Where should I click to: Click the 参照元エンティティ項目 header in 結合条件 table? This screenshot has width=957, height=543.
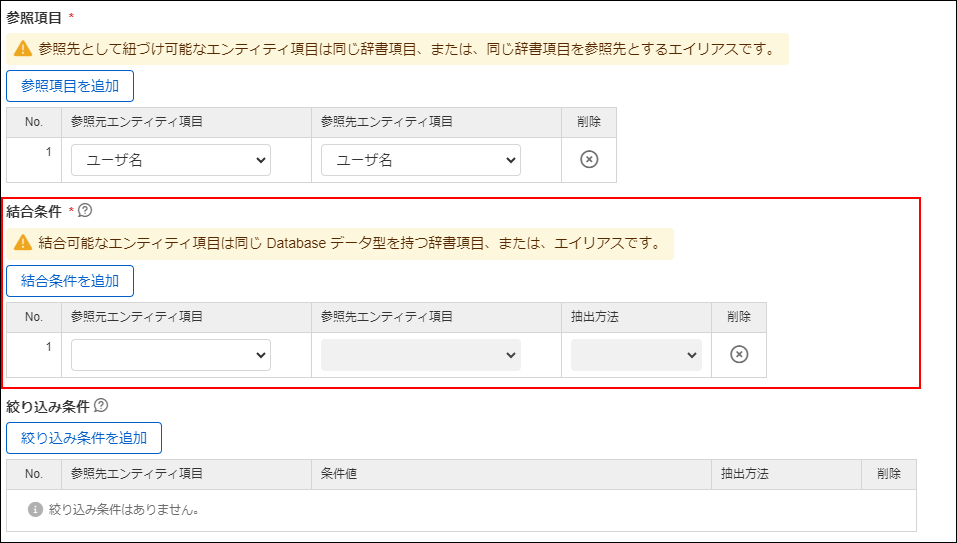[x=137, y=317]
